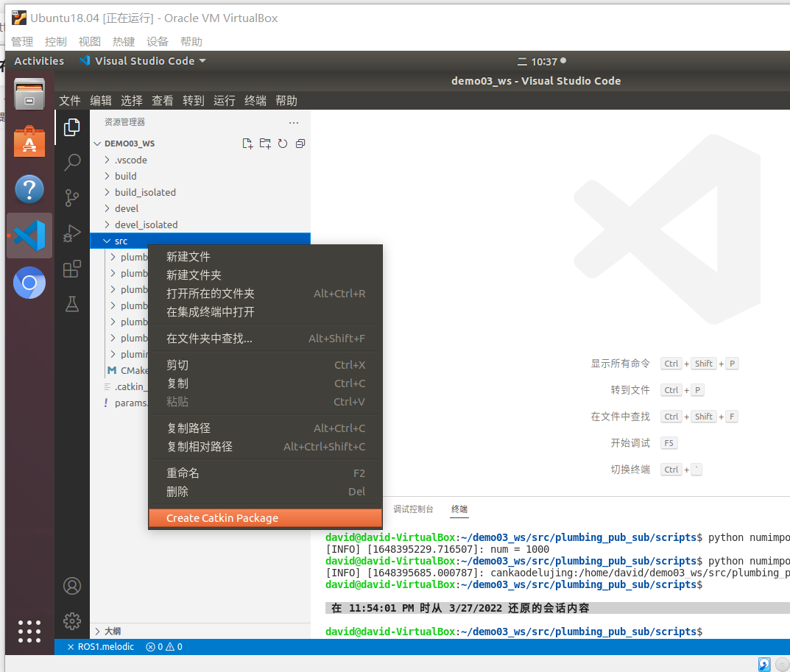Image resolution: width=790 pixels, height=672 pixels.
Task: Click the 资源管理器 panel title
Action: 124,122
